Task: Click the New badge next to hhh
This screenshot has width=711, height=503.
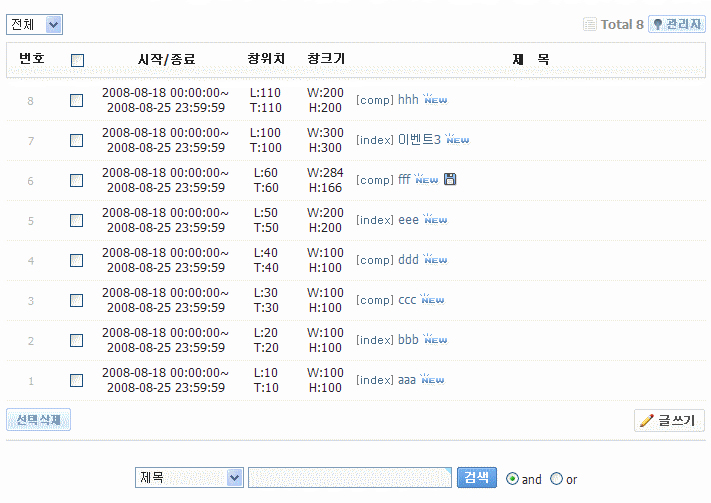Action: [x=435, y=100]
